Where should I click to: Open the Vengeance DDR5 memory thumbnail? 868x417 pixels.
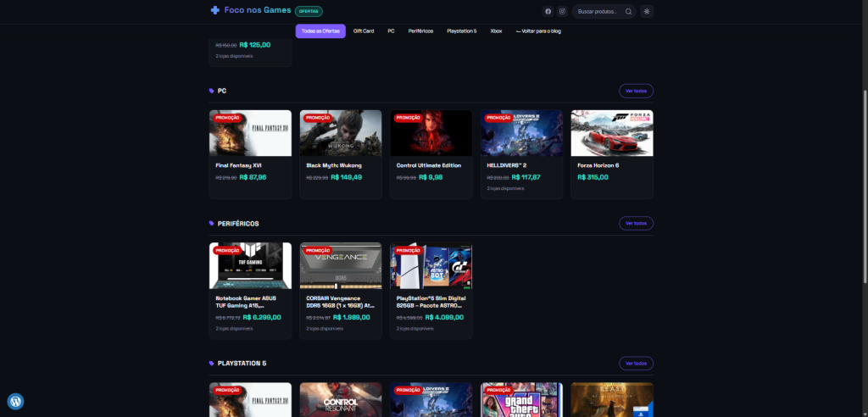[x=341, y=266]
